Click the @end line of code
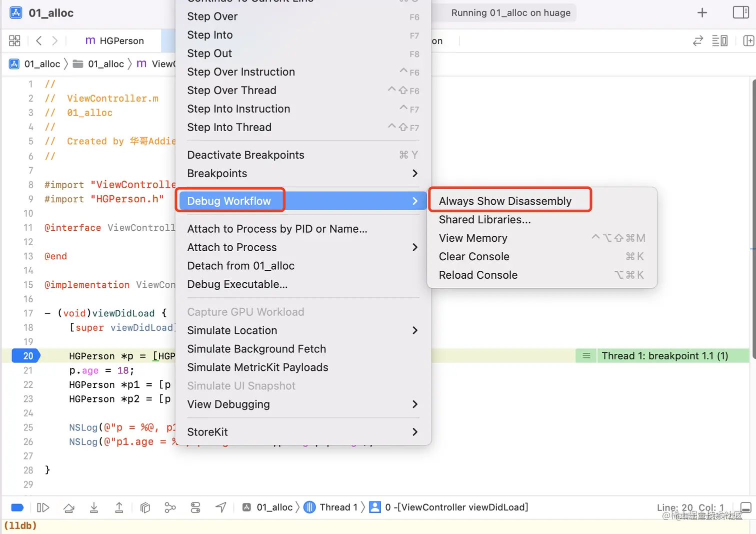The height and width of the screenshot is (534, 756). (55, 256)
